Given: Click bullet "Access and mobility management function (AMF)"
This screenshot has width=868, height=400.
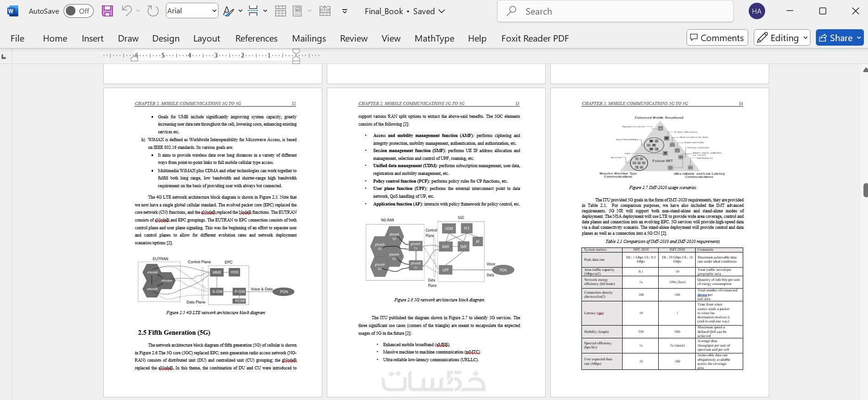Looking at the screenshot, I should (x=423, y=136).
